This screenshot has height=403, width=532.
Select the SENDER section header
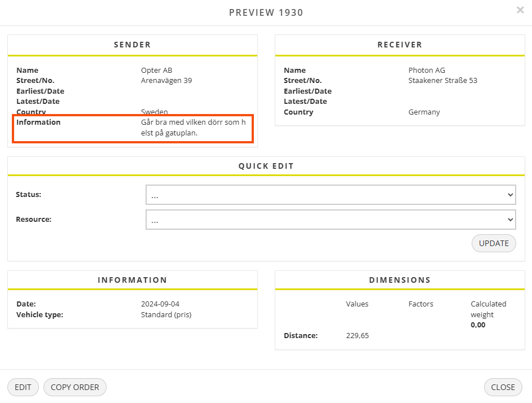click(133, 45)
